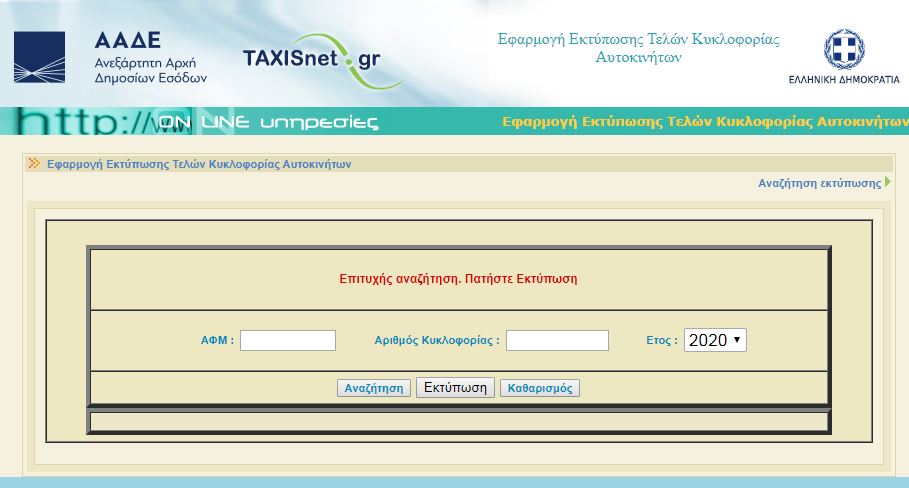Click the green arrow beside Αναζήτηση εκτύπωσης
The height and width of the screenshot is (488, 909).
887,183
